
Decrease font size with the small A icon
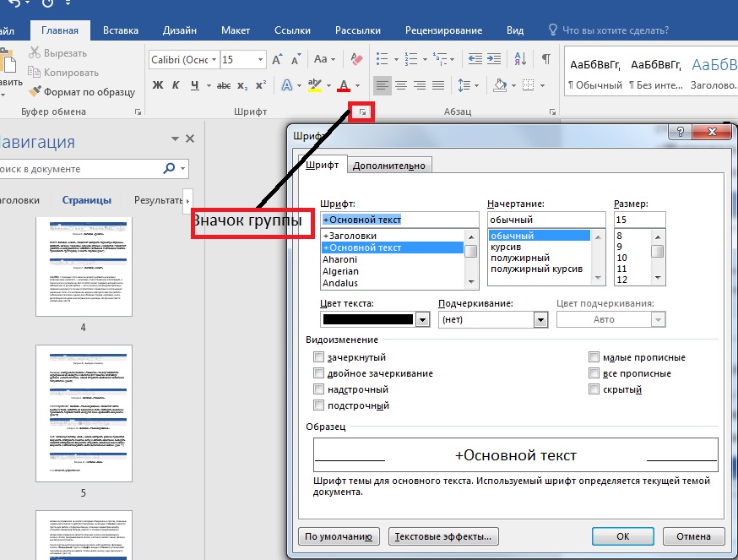(x=296, y=60)
